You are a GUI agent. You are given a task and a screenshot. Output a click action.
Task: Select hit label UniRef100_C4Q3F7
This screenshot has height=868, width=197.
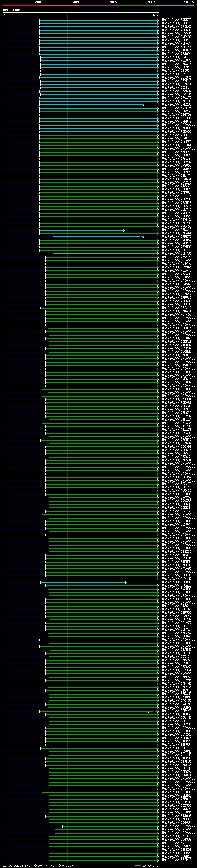(177, 690)
